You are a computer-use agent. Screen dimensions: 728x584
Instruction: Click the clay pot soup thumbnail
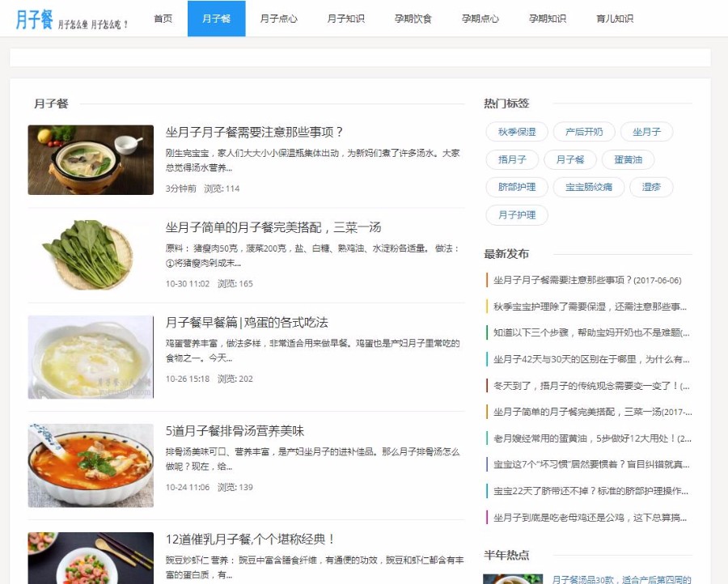[91, 159]
